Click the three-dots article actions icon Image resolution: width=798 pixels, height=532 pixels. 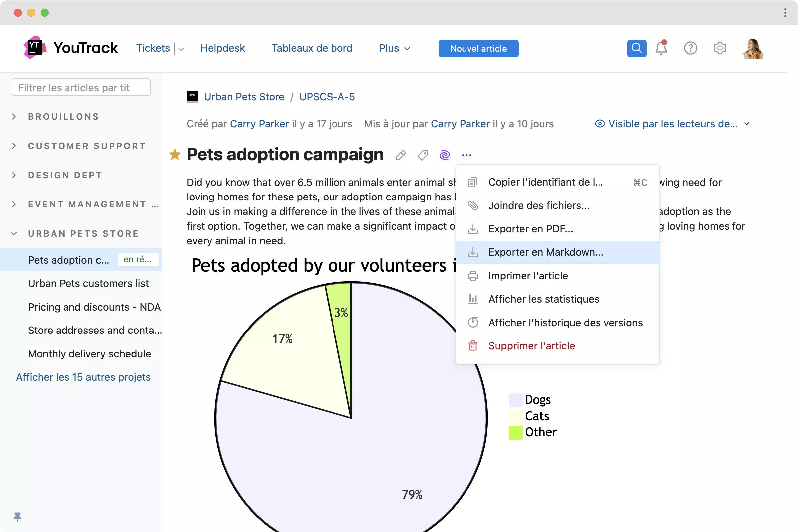[466, 155]
